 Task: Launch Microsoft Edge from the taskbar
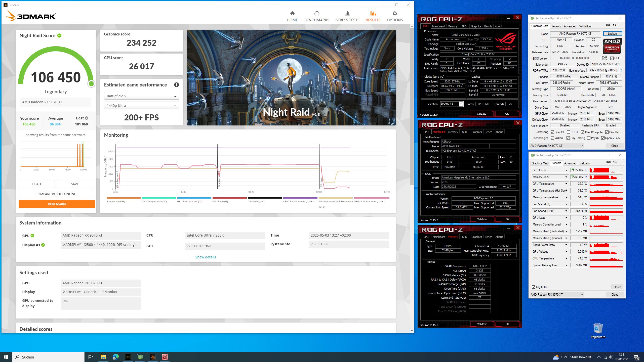(x=115, y=357)
